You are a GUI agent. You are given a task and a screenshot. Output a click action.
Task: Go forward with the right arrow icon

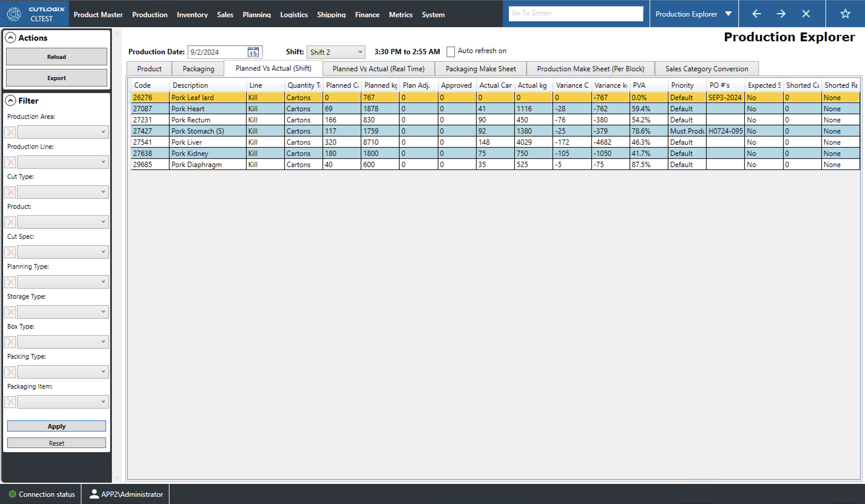tap(781, 14)
